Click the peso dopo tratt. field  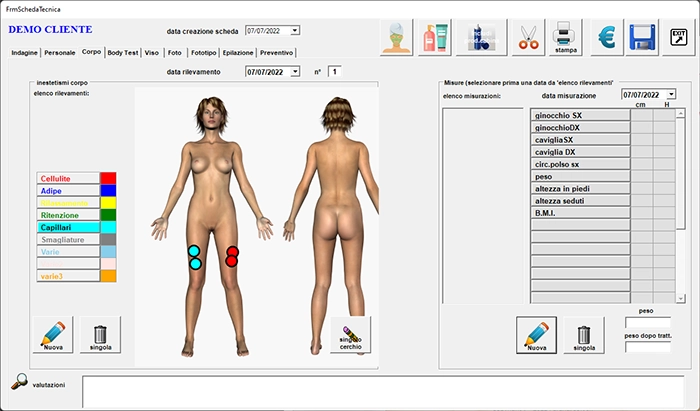tap(648, 347)
